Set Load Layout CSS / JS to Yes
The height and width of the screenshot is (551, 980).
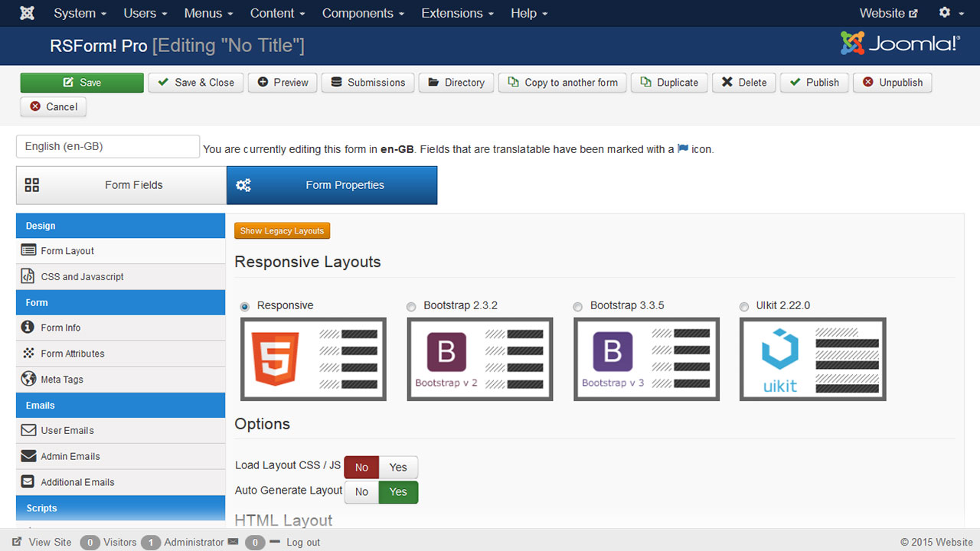(x=398, y=467)
